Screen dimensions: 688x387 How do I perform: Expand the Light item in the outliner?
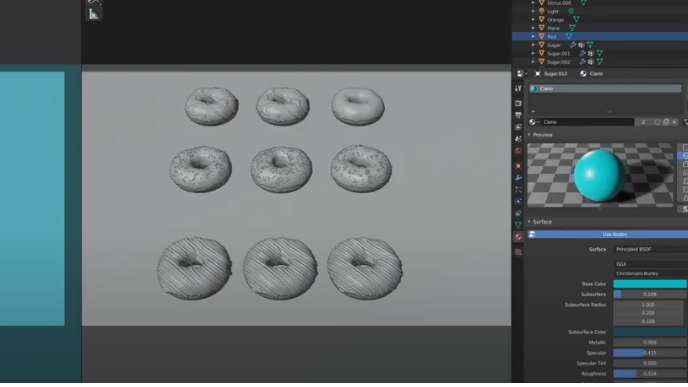(533, 11)
